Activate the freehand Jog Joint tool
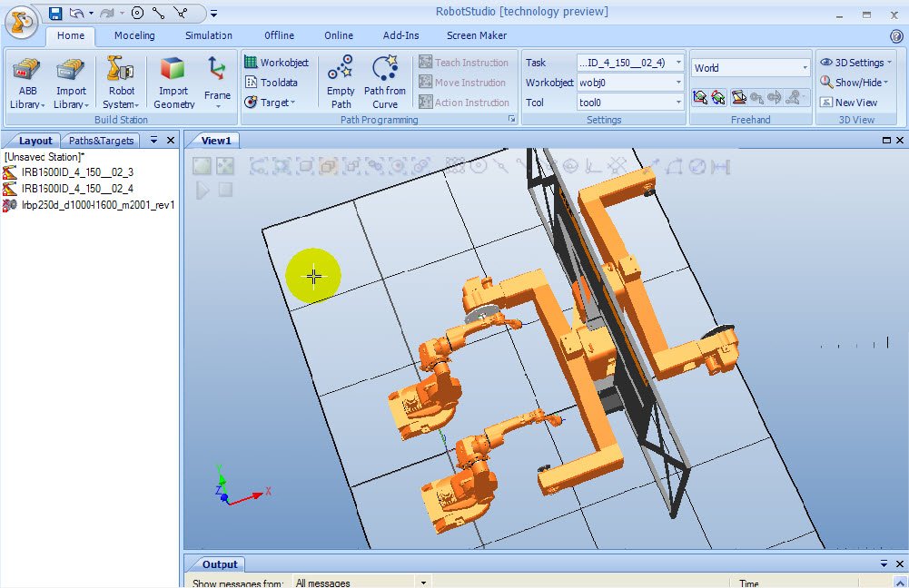The image size is (909, 588). point(738,97)
